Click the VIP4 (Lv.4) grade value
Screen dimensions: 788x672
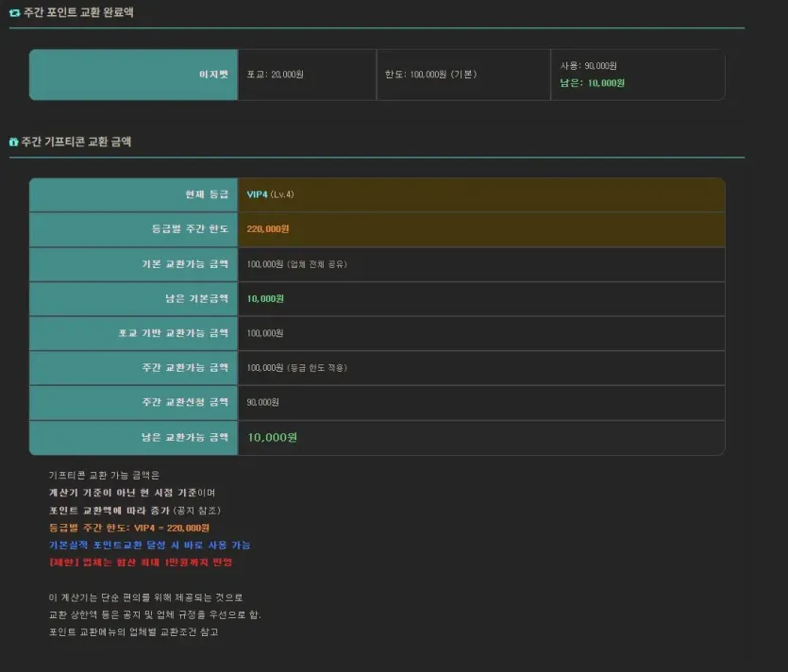[x=270, y=194]
